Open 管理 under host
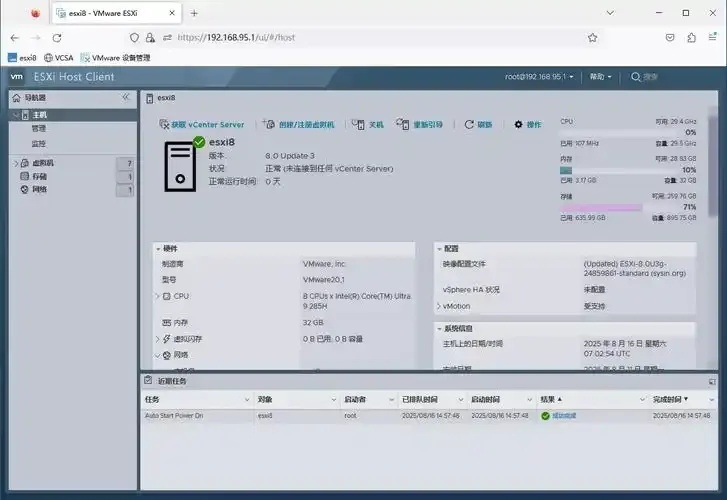Screen dimensions: 727x500 pyautogui.click(x=38, y=128)
